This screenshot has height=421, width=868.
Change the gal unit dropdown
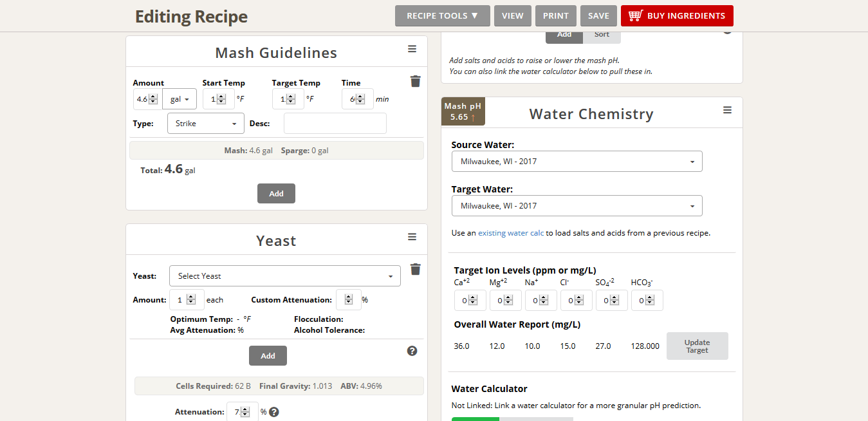pyautogui.click(x=180, y=99)
